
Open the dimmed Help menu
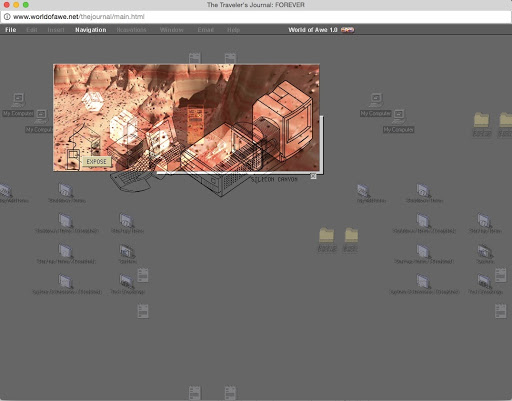tap(233, 30)
